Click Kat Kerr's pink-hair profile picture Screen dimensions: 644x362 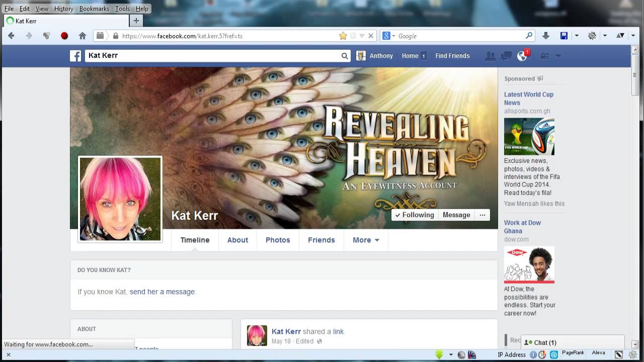(120, 199)
